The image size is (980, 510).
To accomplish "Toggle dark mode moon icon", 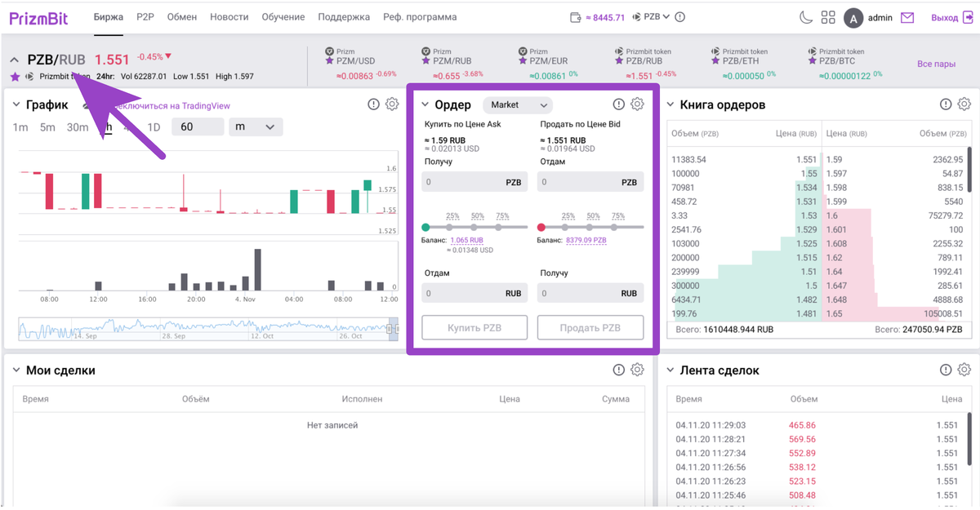I will pyautogui.click(x=805, y=17).
